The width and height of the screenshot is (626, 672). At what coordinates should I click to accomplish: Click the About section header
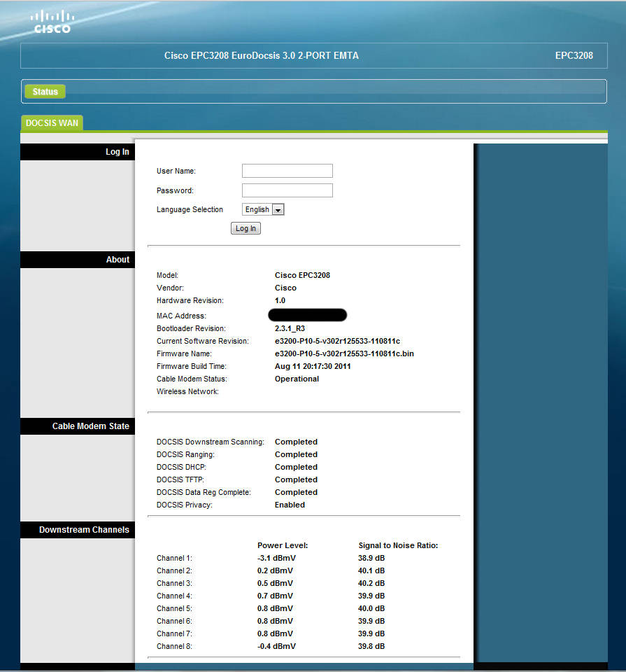point(118,260)
